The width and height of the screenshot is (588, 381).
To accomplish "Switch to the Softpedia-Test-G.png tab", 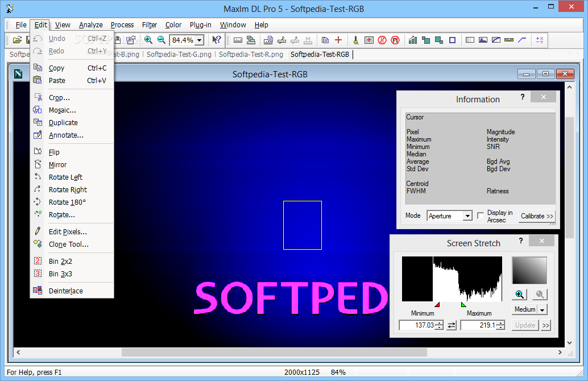I will coord(179,55).
